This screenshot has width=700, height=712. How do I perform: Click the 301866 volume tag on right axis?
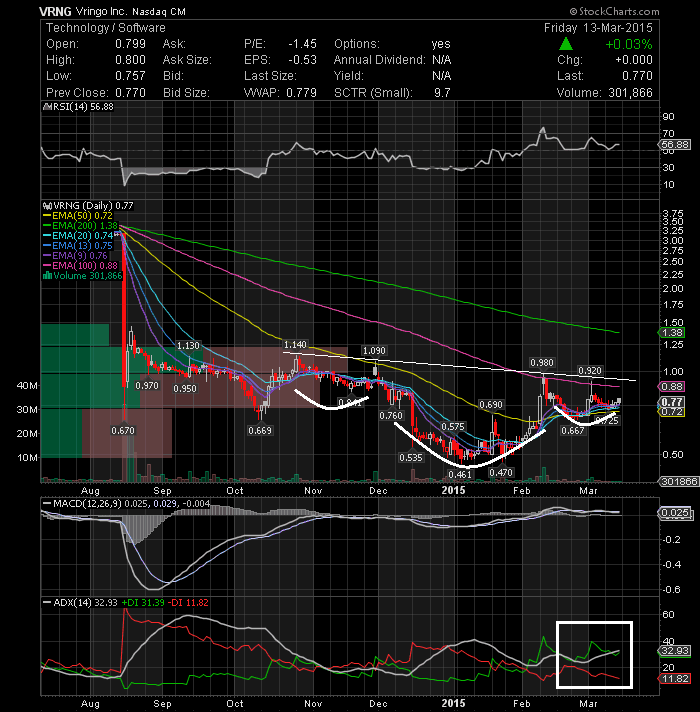(x=679, y=481)
